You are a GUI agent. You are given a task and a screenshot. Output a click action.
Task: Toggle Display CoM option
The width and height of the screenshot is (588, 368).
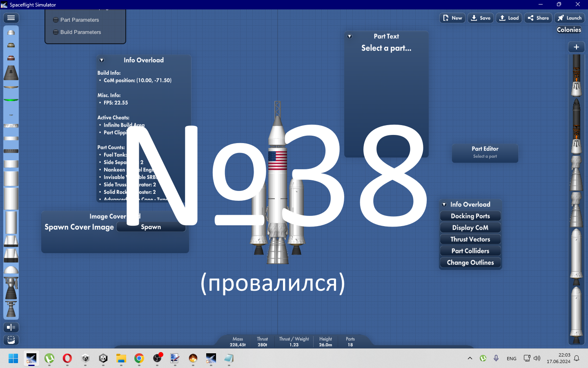point(470,228)
